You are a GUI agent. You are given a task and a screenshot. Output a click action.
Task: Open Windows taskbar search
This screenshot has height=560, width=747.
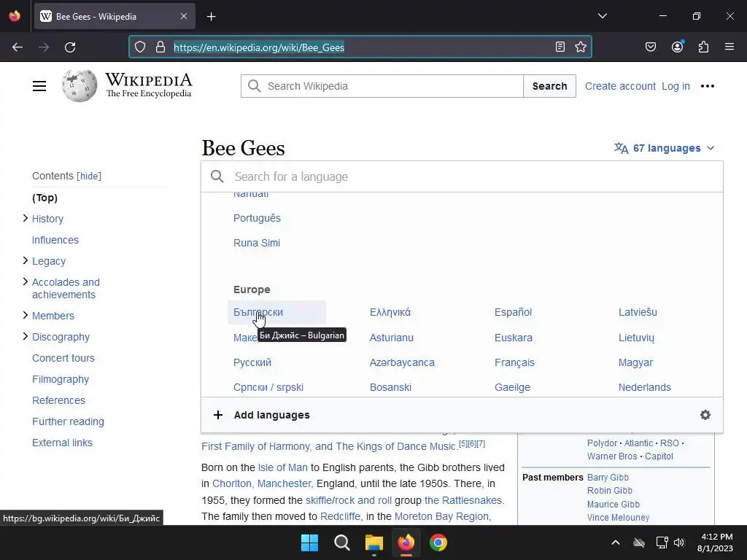point(341,542)
